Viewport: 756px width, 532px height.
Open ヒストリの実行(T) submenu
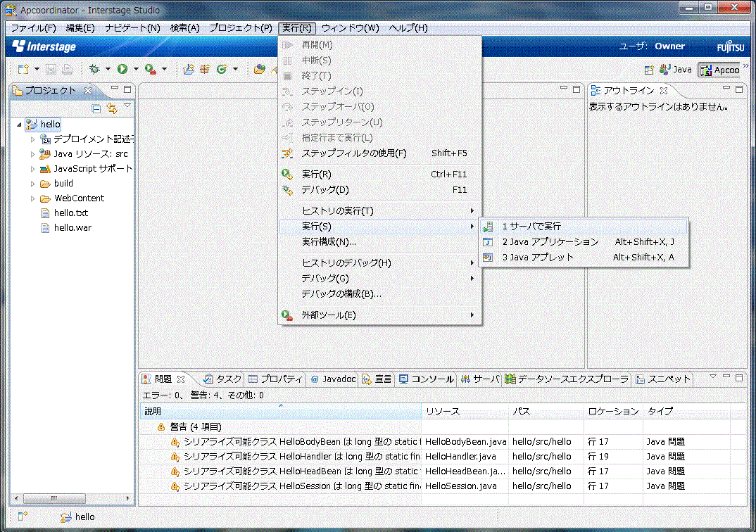pos(380,211)
